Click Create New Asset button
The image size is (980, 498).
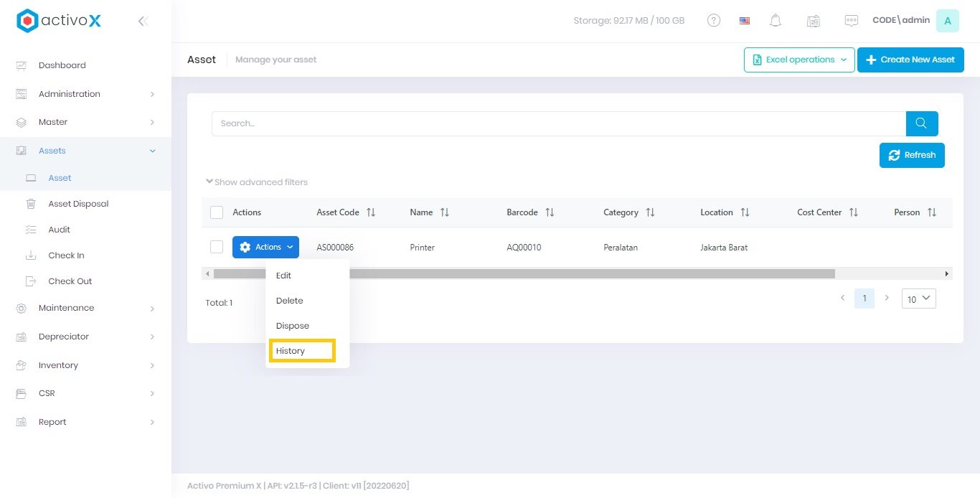click(910, 60)
